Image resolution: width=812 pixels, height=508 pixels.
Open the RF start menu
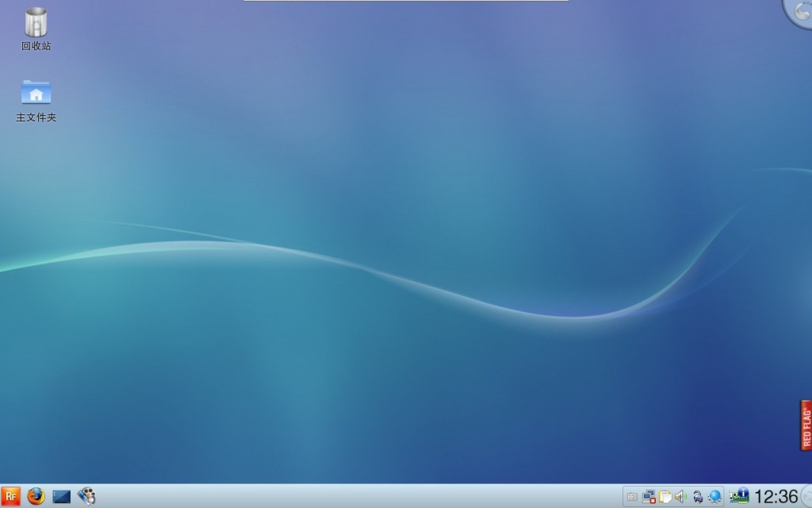click(10, 496)
